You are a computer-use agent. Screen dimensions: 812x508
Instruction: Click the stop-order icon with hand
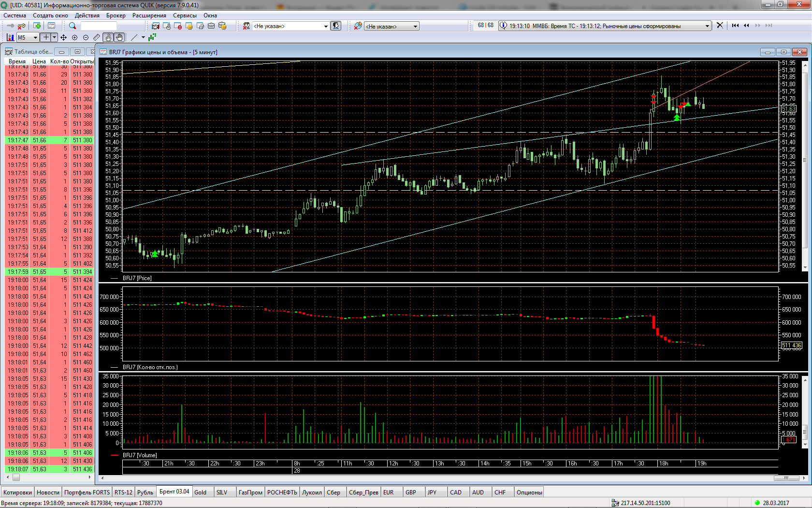pos(167,26)
